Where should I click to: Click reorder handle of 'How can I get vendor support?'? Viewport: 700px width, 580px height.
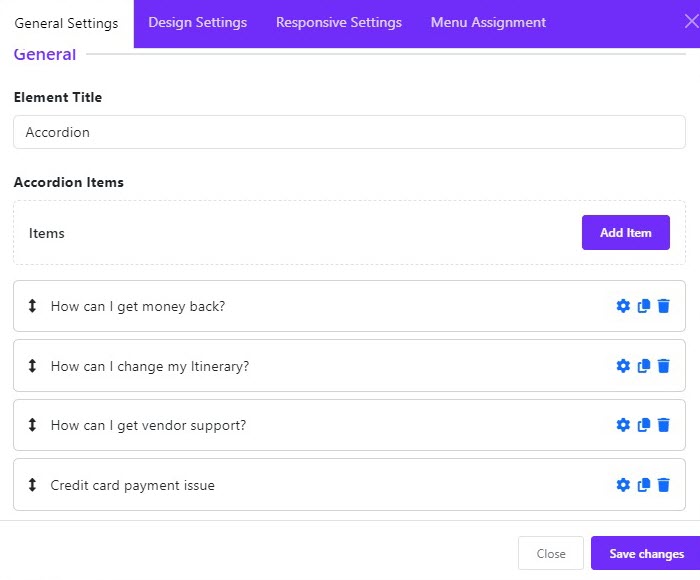click(32, 425)
